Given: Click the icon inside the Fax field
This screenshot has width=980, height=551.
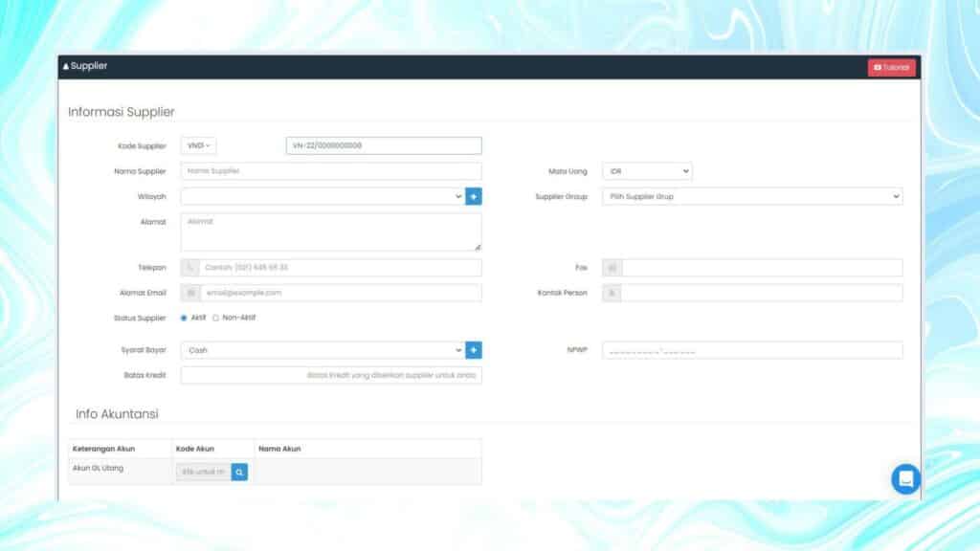Looking at the screenshot, I should click(x=610, y=267).
